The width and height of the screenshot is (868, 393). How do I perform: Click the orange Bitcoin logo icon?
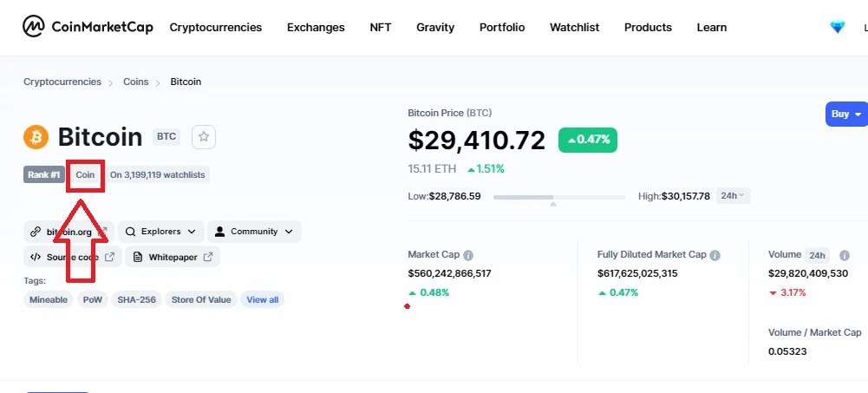point(36,137)
